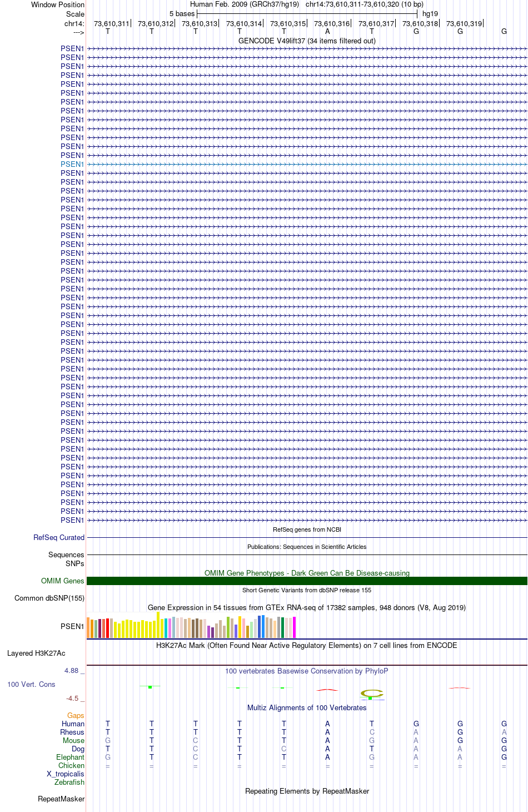Click the 5 bases scale bar text

(x=182, y=13)
